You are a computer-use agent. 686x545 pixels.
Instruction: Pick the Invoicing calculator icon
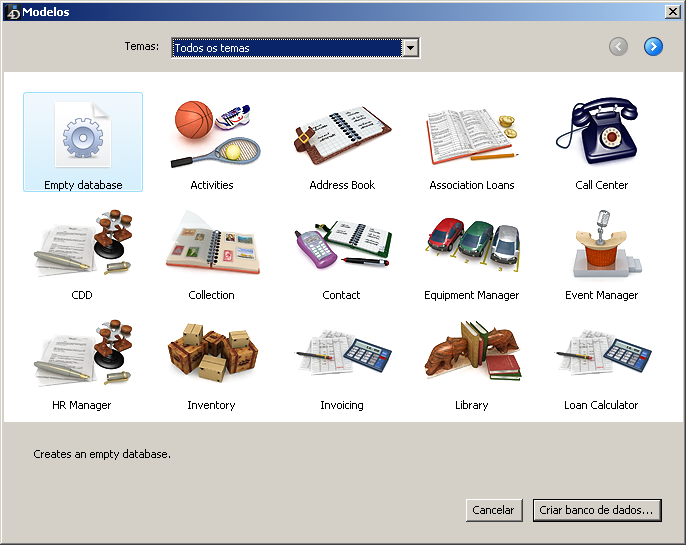[342, 356]
